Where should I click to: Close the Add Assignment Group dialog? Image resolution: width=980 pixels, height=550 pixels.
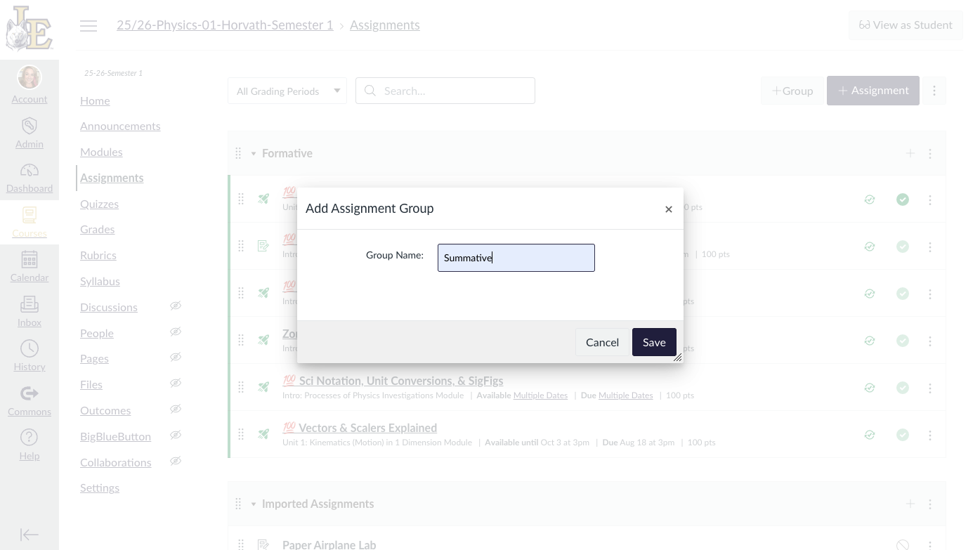(x=669, y=209)
